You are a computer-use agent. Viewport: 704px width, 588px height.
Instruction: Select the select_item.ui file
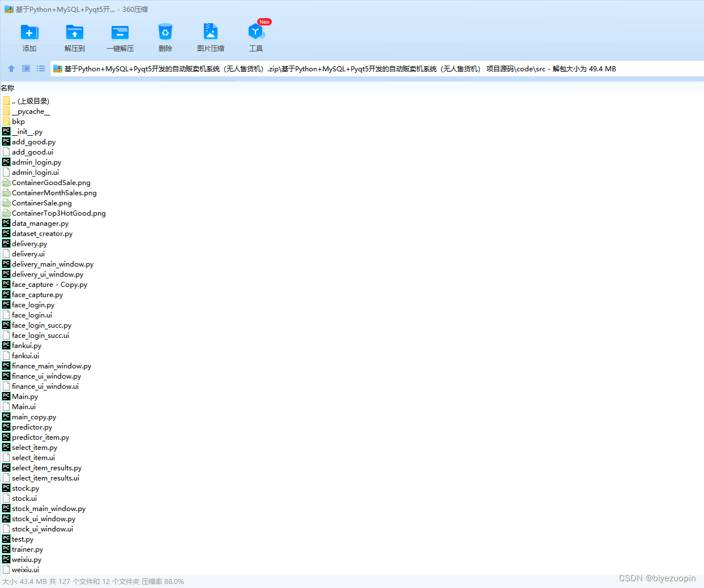tap(29, 457)
